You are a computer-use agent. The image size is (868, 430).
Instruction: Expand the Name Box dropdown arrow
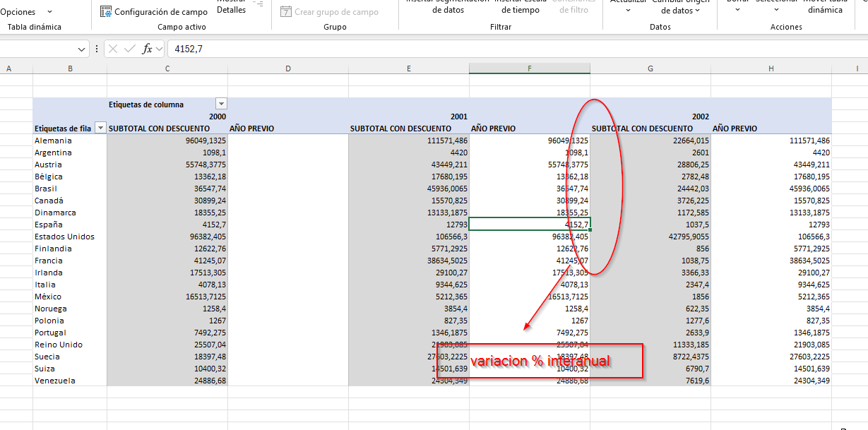pos(81,49)
